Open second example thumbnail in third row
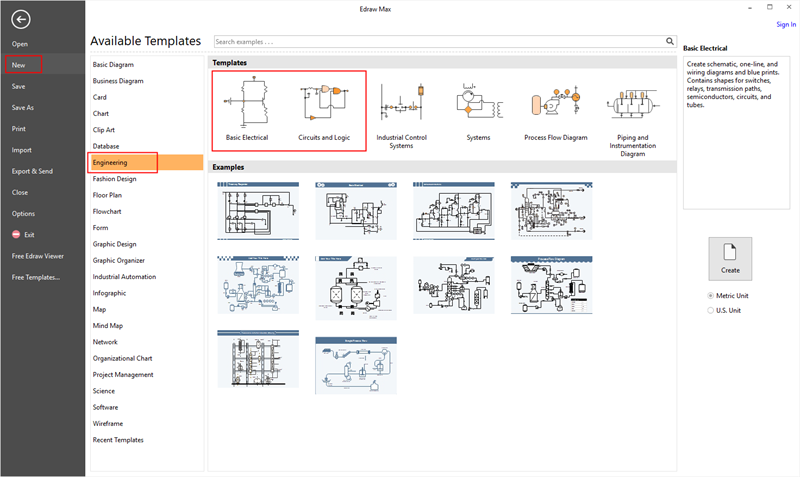Image resolution: width=800 pixels, height=477 pixels. click(356, 365)
